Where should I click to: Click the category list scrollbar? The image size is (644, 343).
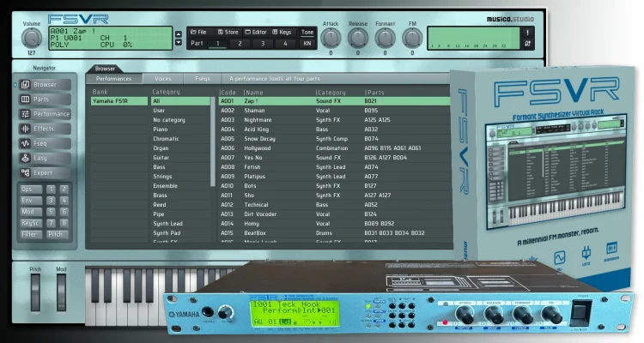(213, 142)
